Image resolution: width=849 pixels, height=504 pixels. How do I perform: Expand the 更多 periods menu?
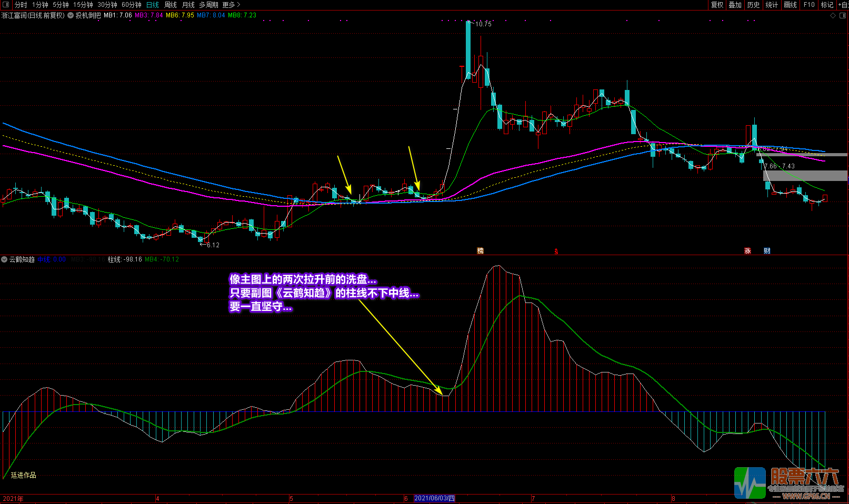[231, 5]
